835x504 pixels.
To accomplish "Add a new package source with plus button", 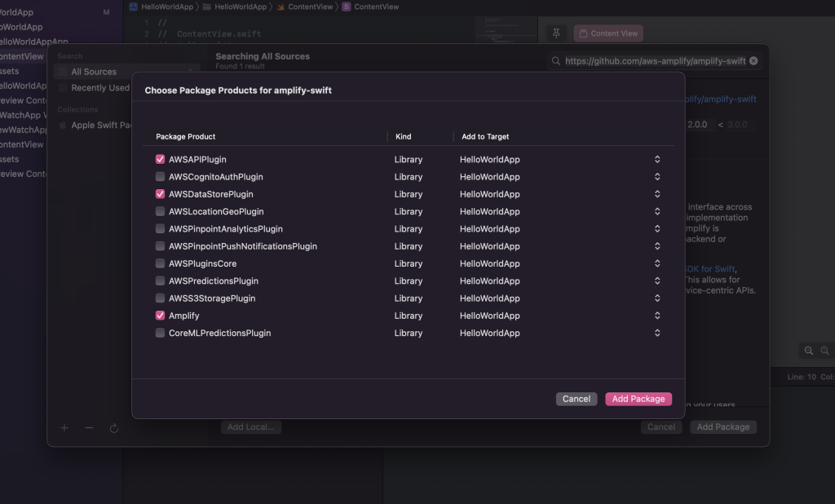I will coord(64,427).
